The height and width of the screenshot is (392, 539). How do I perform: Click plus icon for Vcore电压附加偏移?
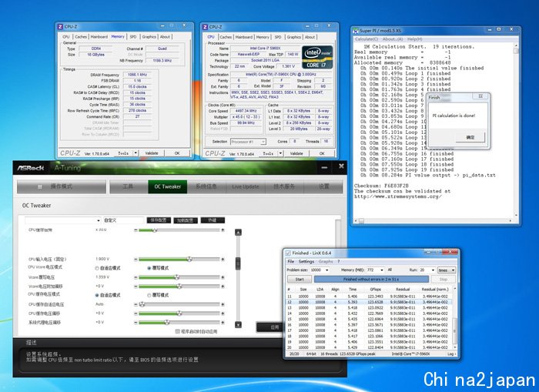click(223, 286)
